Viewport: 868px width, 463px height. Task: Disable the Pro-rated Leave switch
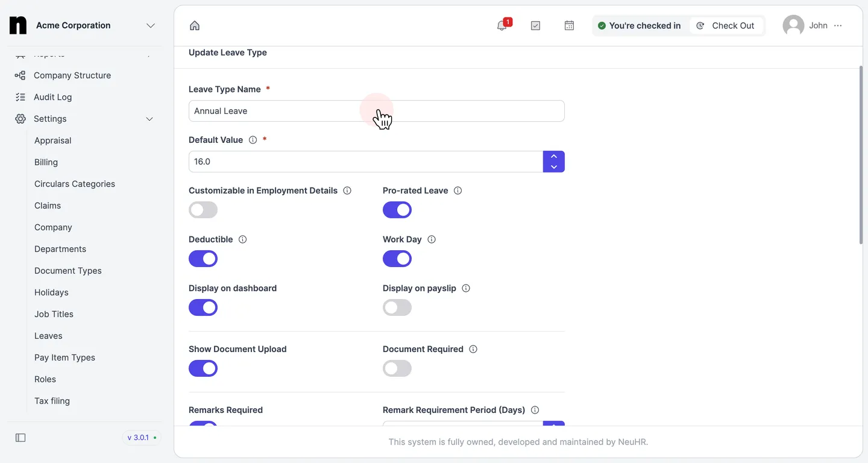397,210
